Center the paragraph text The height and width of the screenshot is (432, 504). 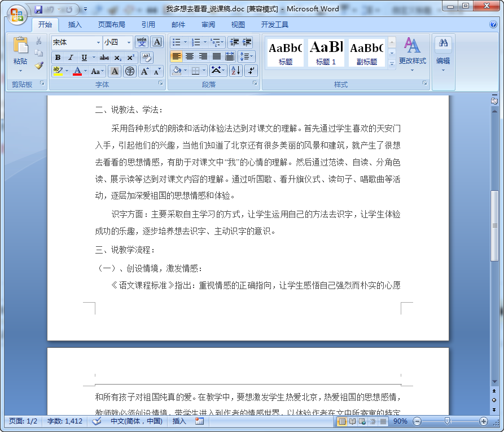189,56
